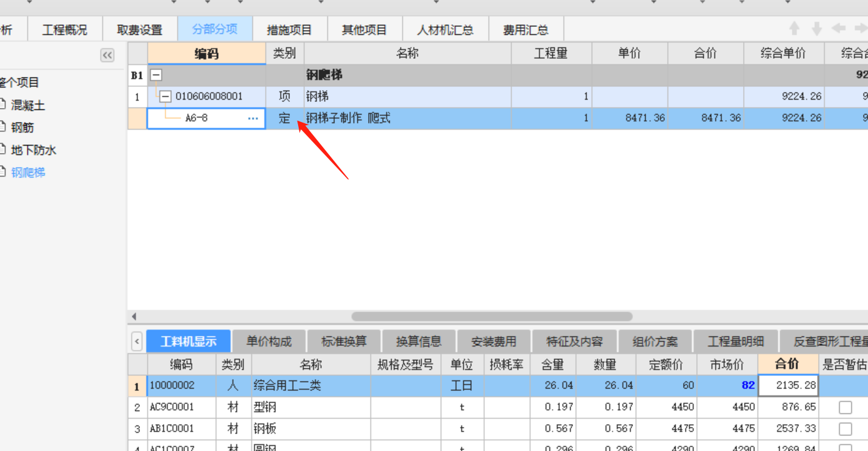The image size is (868, 451).
Task: Switch to the 措施项目 tab
Action: (289, 29)
